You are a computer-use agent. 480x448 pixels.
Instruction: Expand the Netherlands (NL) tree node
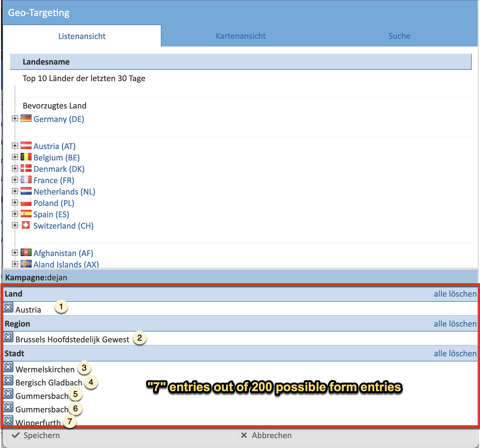coord(15,191)
